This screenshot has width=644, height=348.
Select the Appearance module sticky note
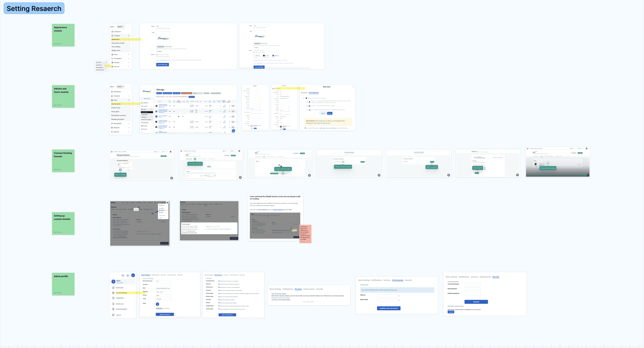click(63, 35)
